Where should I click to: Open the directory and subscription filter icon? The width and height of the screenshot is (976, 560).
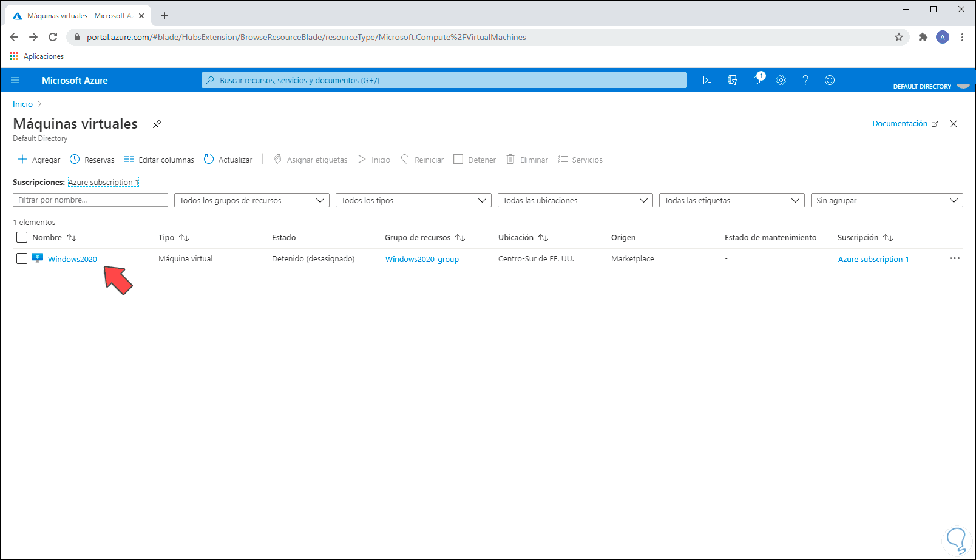(x=733, y=80)
